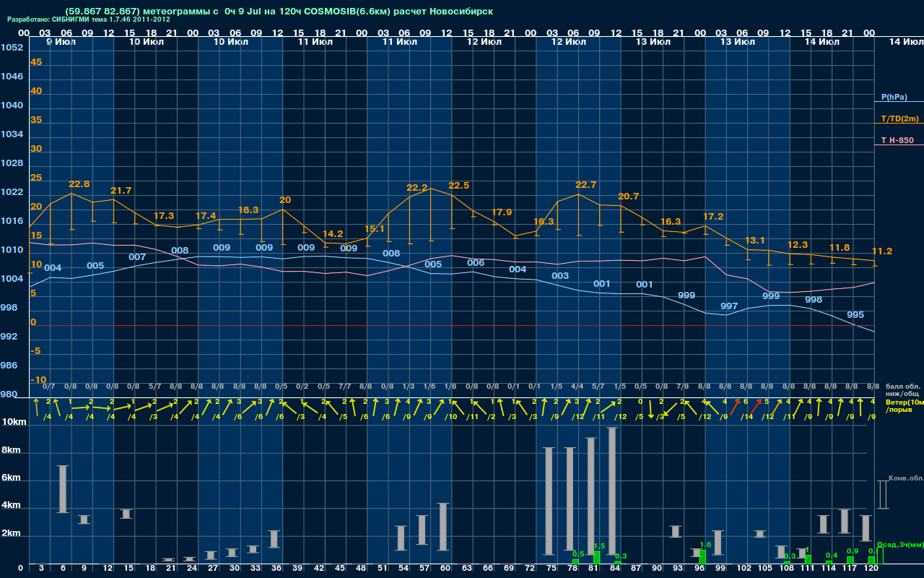924x578 pixels.
Task: Click the 22.7 temperature value
Action: [586, 185]
